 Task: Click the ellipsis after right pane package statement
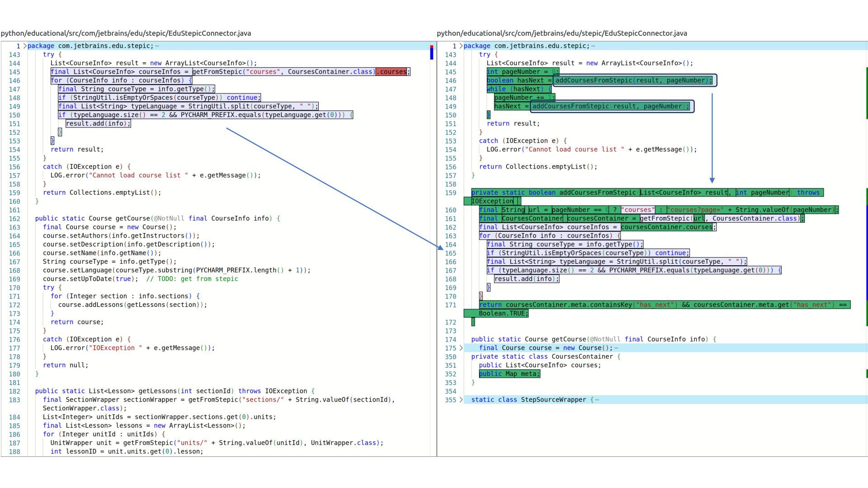[593, 46]
